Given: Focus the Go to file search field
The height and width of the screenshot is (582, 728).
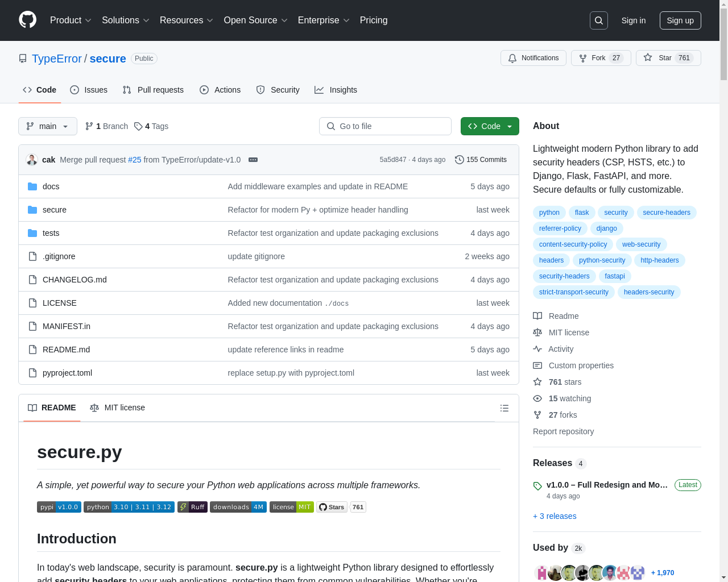Looking at the screenshot, I should pyautogui.click(x=385, y=126).
